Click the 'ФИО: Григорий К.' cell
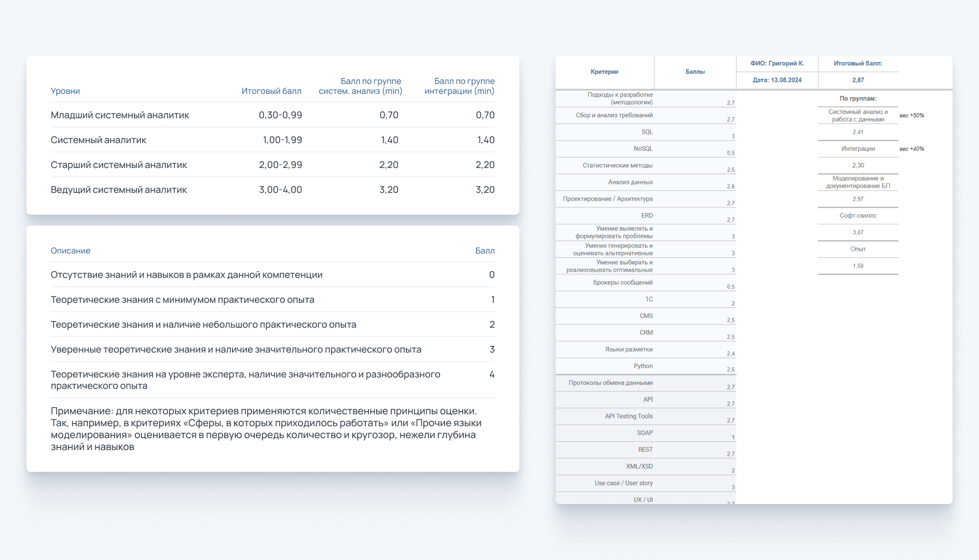This screenshot has height=560, width=979. click(x=777, y=63)
